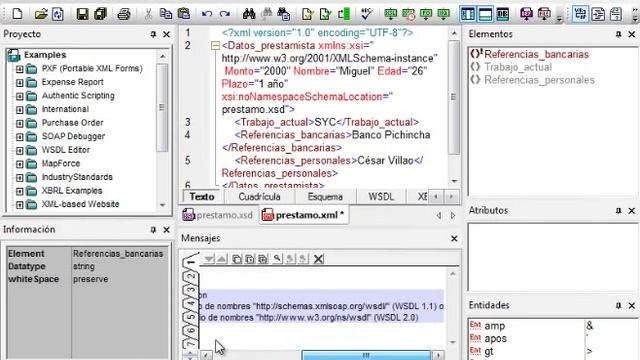Show next view tabs with right arrow

click(x=451, y=197)
